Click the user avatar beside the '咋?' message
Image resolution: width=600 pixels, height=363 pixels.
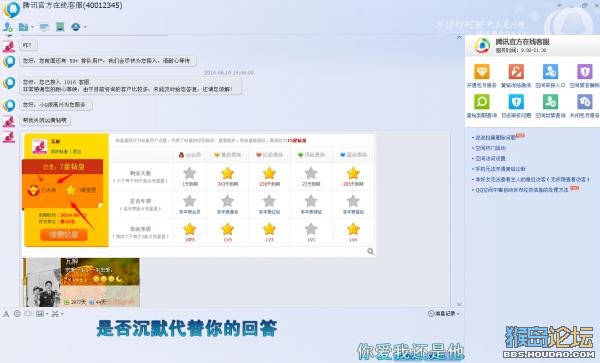coord(9,46)
